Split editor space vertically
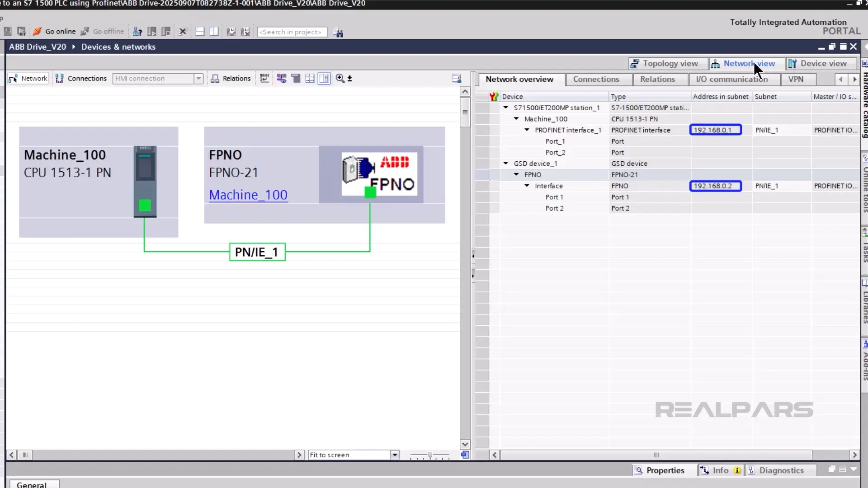 214,32
